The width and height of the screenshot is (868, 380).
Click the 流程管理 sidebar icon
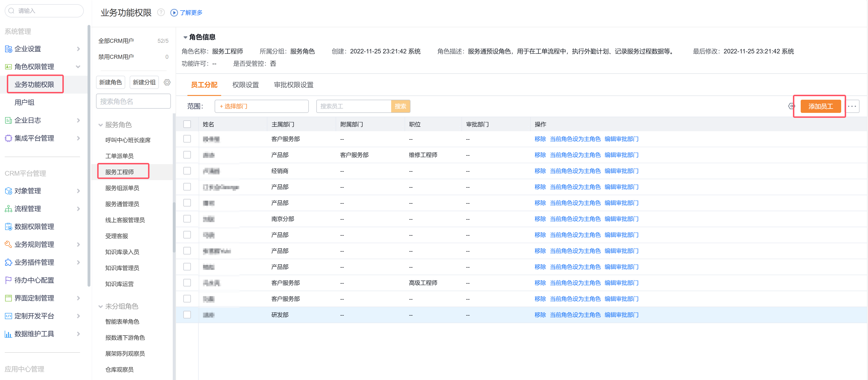(8, 209)
